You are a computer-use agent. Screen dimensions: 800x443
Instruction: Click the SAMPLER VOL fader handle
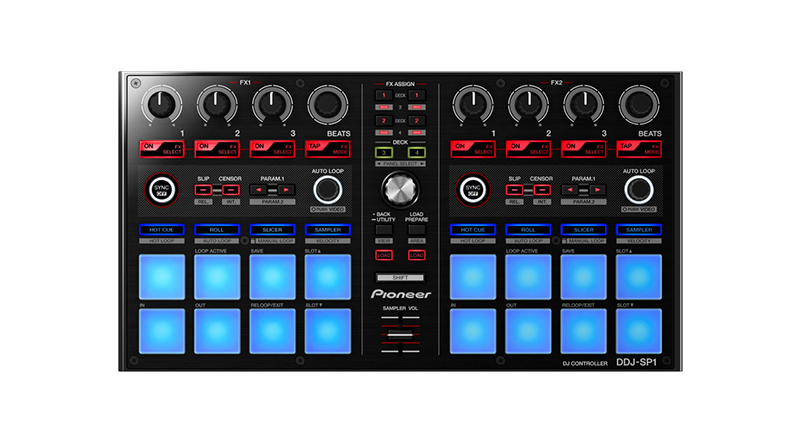click(x=401, y=334)
